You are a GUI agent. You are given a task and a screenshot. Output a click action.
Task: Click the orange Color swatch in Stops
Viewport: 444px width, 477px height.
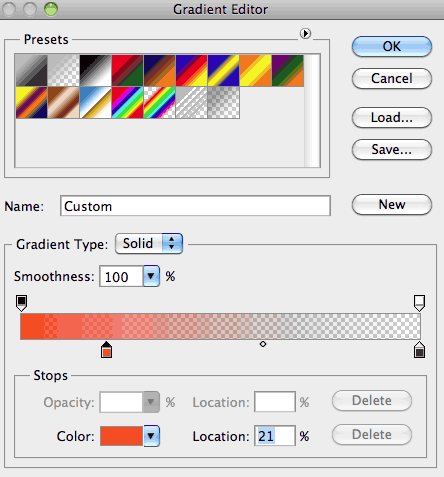click(x=121, y=436)
